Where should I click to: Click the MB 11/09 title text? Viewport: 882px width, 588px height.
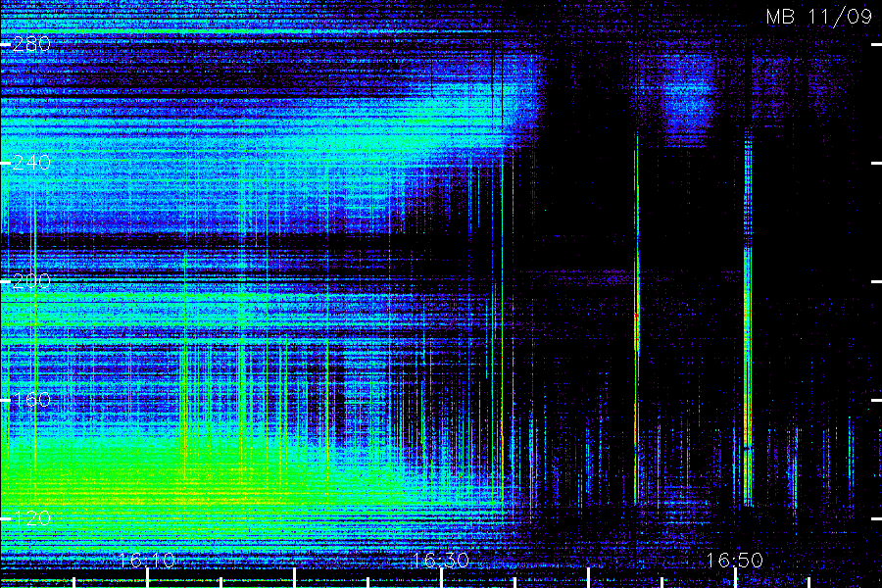tap(819, 17)
